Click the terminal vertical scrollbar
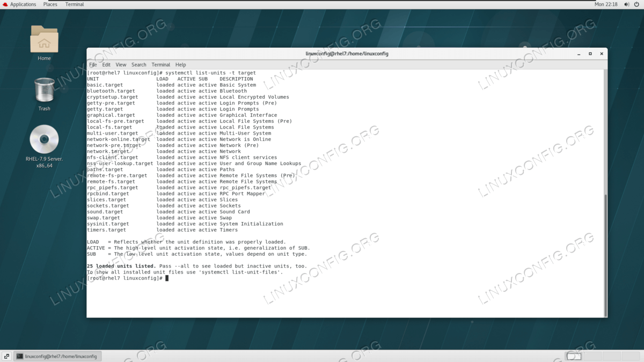 click(606, 255)
